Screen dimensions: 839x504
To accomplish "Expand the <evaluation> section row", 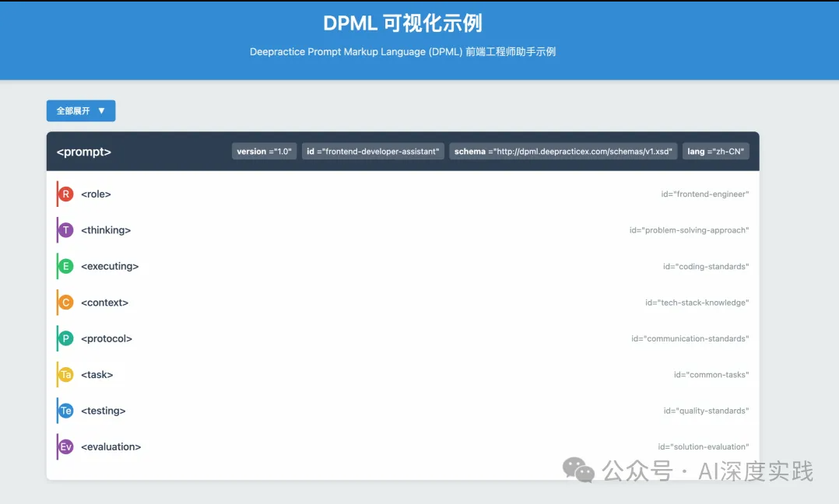I will pyautogui.click(x=389, y=446).
